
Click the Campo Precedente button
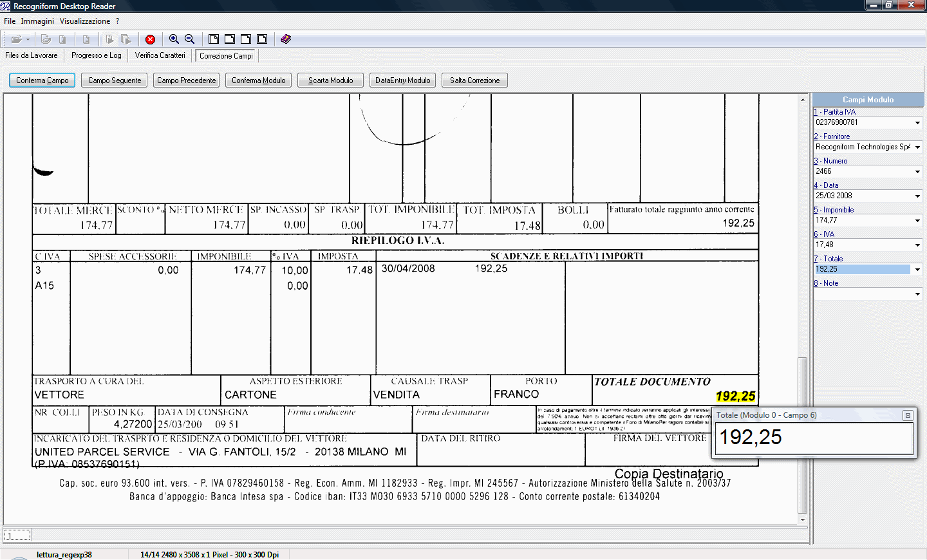click(187, 80)
